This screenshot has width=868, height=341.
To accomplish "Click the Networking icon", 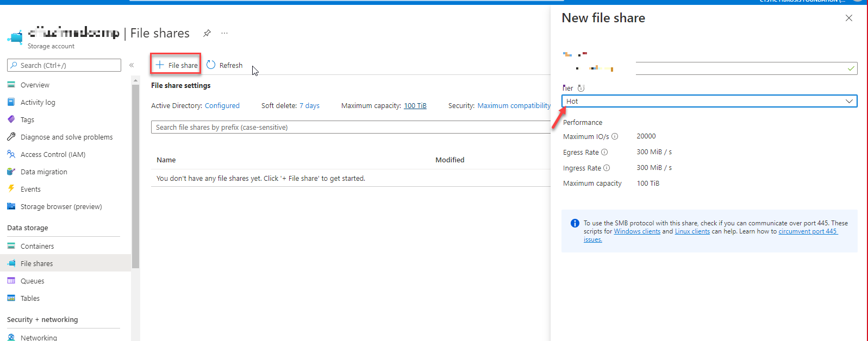I will (x=11, y=337).
